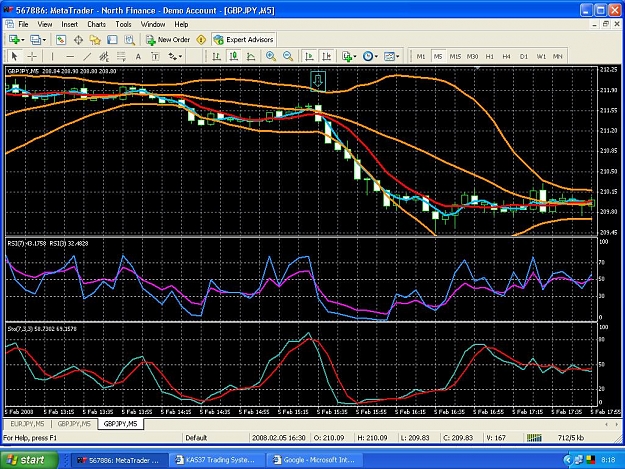Expand the Arrows objects dropdown
This screenshot has height=469, width=625.
[180, 57]
